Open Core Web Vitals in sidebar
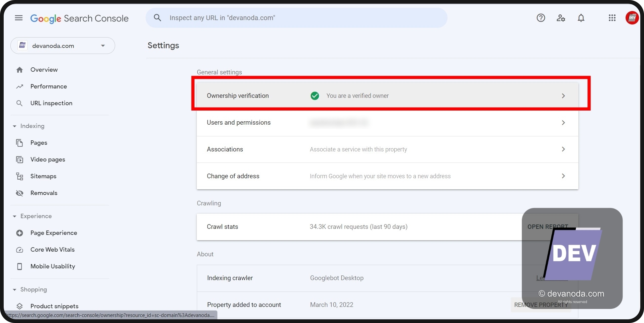Image resolution: width=644 pixels, height=323 pixels. 53,250
